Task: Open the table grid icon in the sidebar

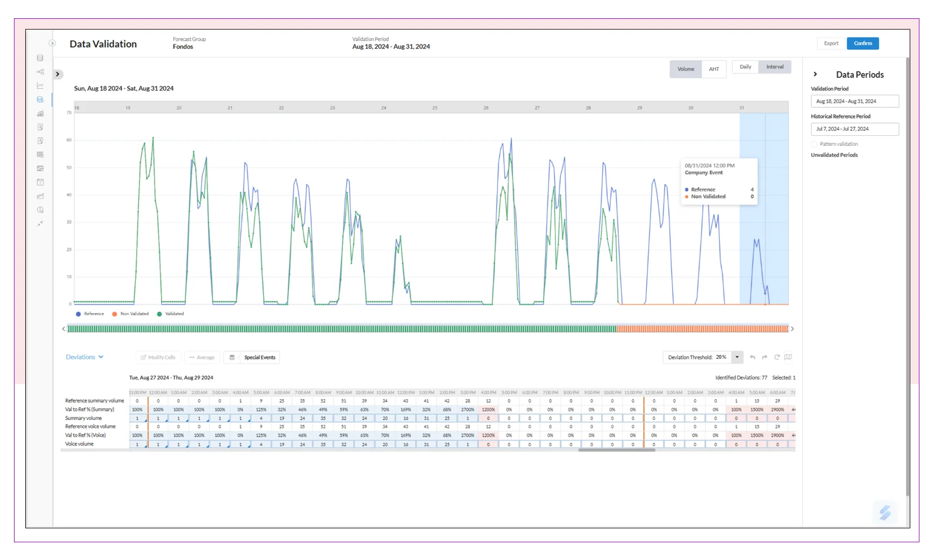Action: click(40, 154)
